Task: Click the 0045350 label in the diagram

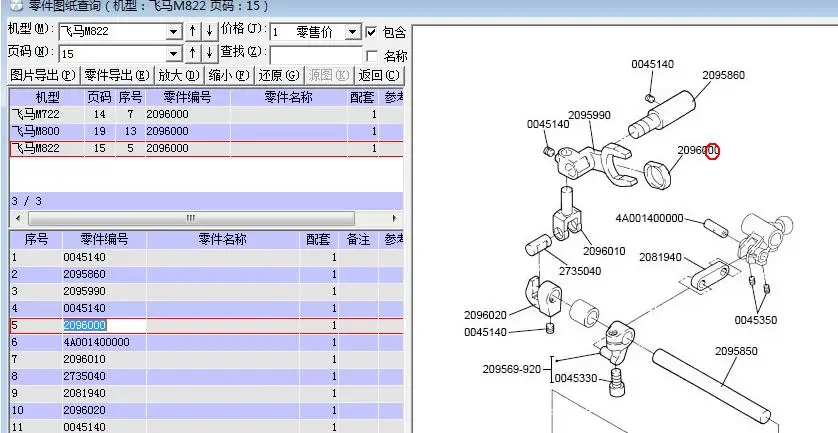Action: click(x=756, y=320)
